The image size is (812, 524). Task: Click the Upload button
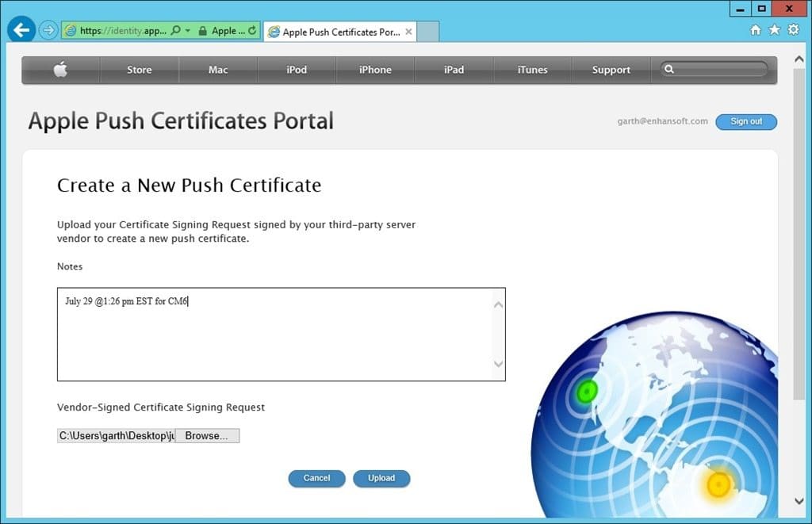coord(381,479)
